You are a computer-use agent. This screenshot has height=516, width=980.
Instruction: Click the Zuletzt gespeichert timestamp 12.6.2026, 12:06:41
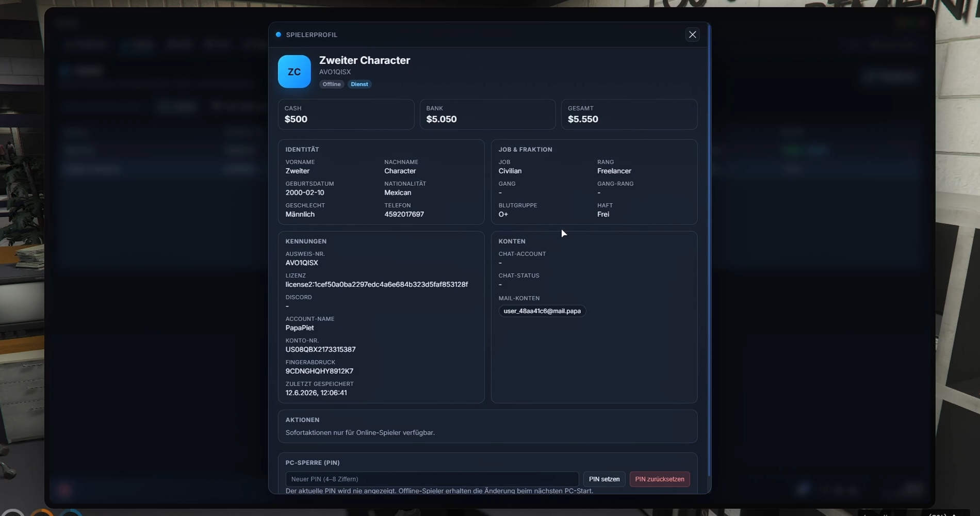(x=316, y=393)
